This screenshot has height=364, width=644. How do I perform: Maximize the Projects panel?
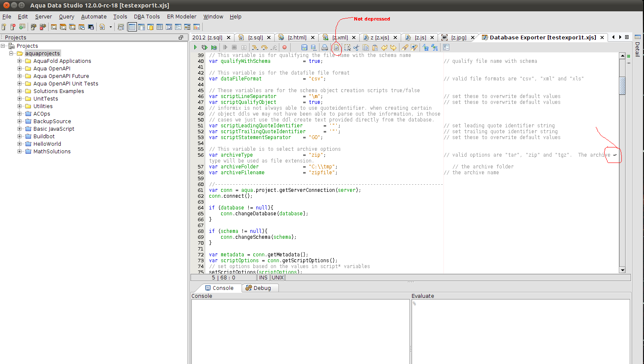click(x=181, y=37)
